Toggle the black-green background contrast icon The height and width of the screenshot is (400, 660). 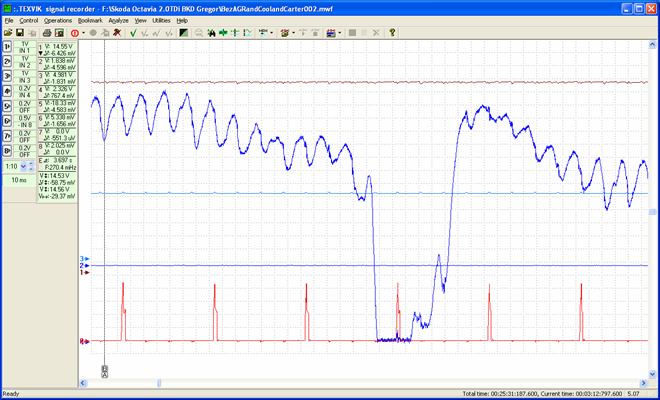click(x=184, y=33)
